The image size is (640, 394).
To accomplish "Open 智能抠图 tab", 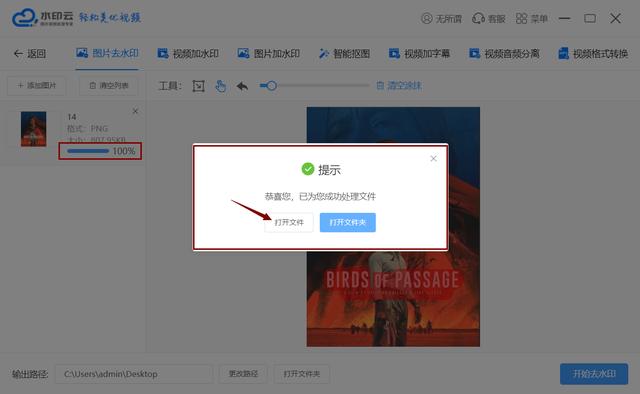I will coord(344,53).
